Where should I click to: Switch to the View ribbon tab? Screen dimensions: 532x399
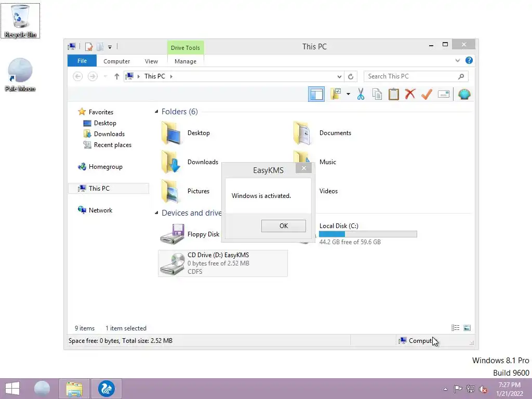tap(151, 61)
